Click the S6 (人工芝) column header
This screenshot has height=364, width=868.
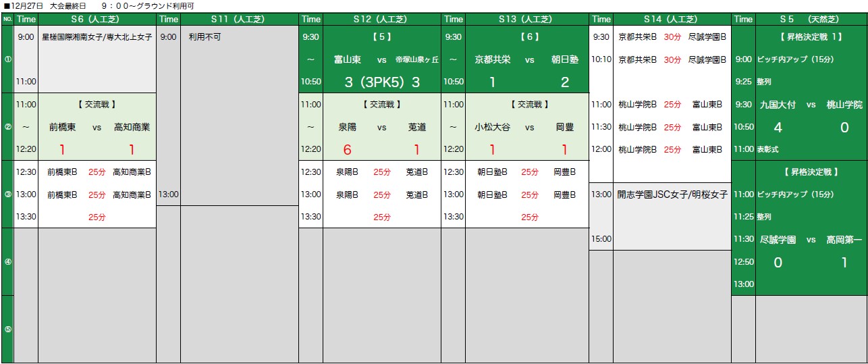point(97,19)
